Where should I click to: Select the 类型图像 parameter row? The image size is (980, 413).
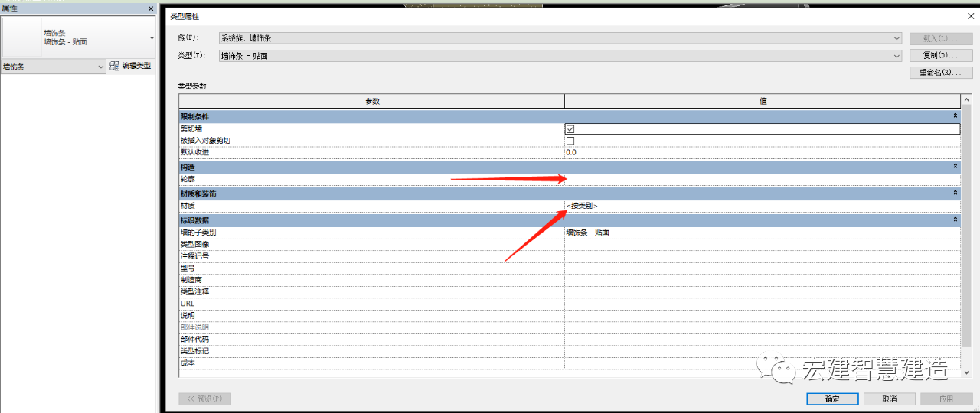tap(570, 244)
